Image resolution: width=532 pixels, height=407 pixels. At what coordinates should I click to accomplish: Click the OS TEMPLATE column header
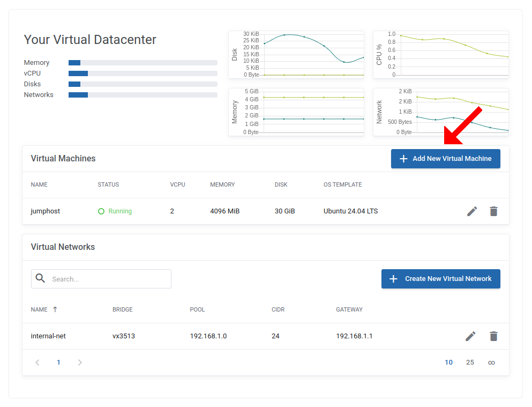(x=343, y=184)
